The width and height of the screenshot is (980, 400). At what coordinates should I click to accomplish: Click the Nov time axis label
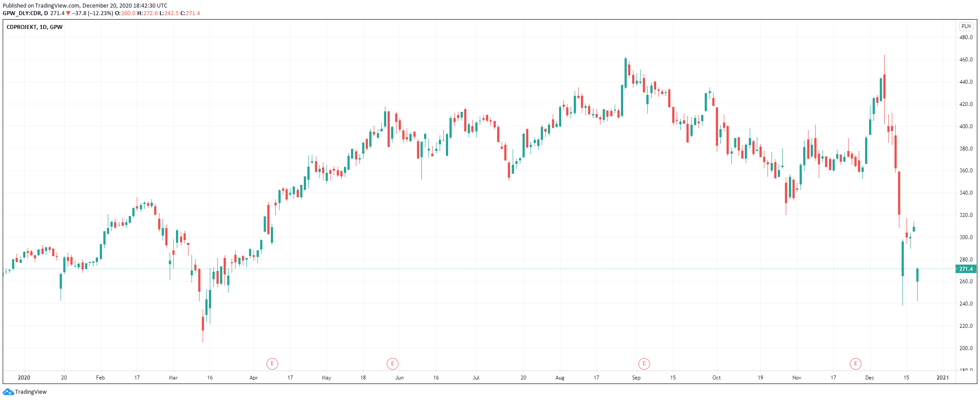click(x=797, y=378)
